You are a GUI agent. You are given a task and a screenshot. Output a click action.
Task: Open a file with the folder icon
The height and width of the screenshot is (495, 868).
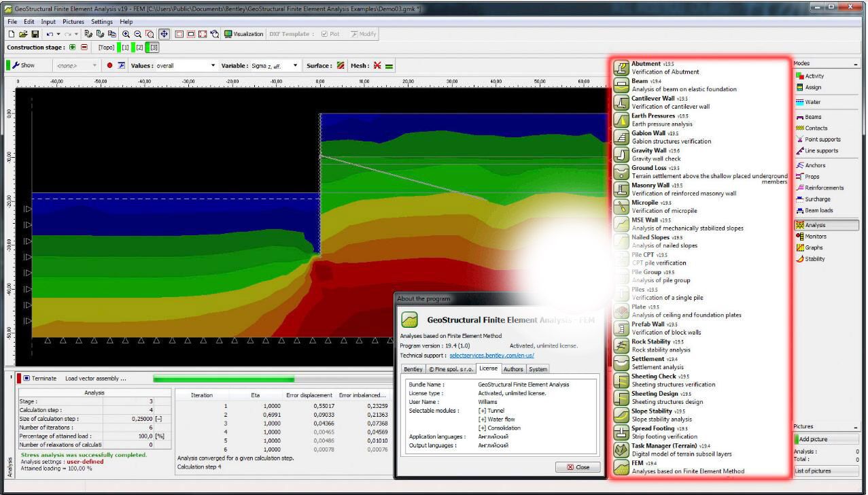(x=22, y=34)
